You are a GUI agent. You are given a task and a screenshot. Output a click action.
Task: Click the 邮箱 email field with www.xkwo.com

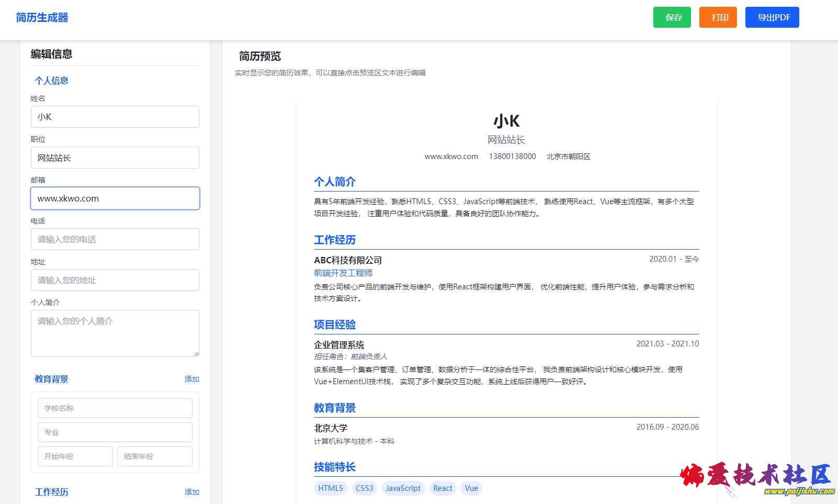pyautogui.click(x=115, y=198)
